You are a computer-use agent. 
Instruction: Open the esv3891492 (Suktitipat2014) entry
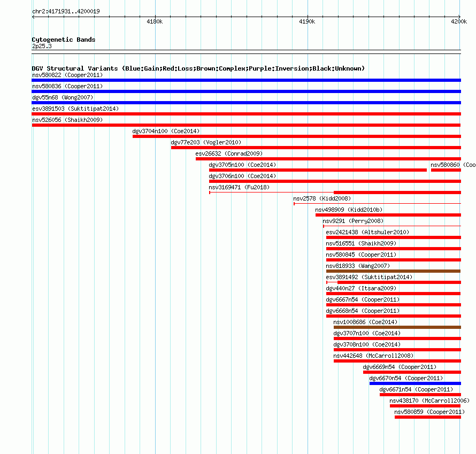[x=369, y=277]
